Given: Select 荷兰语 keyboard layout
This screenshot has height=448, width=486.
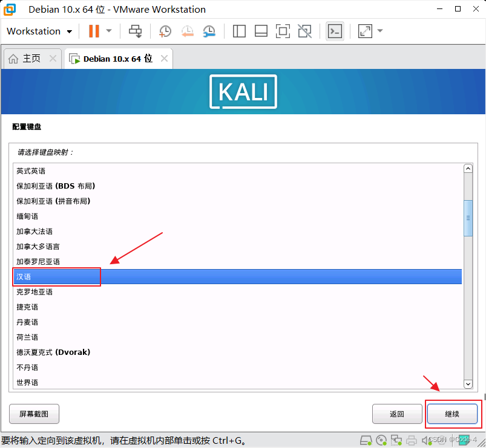Looking at the screenshot, I should 237,337.
